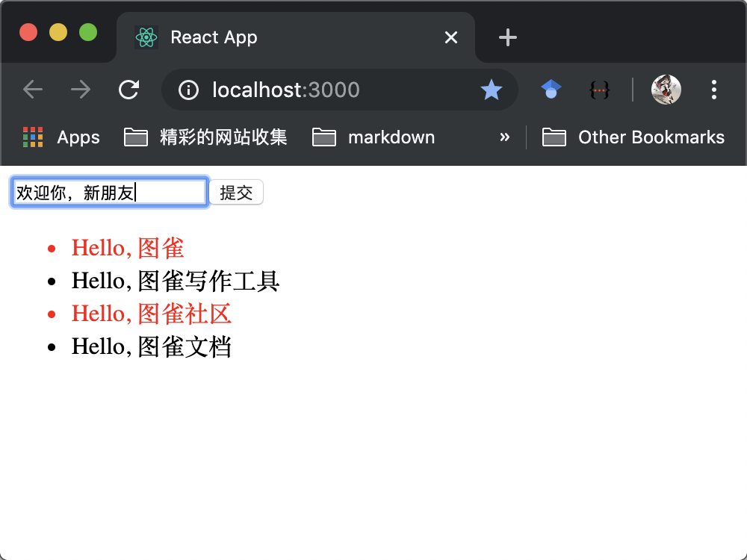Toggle highlight on 'Hello, 图雀' list item
The width and height of the screenshot is (747, 560).
click(128, 247)
